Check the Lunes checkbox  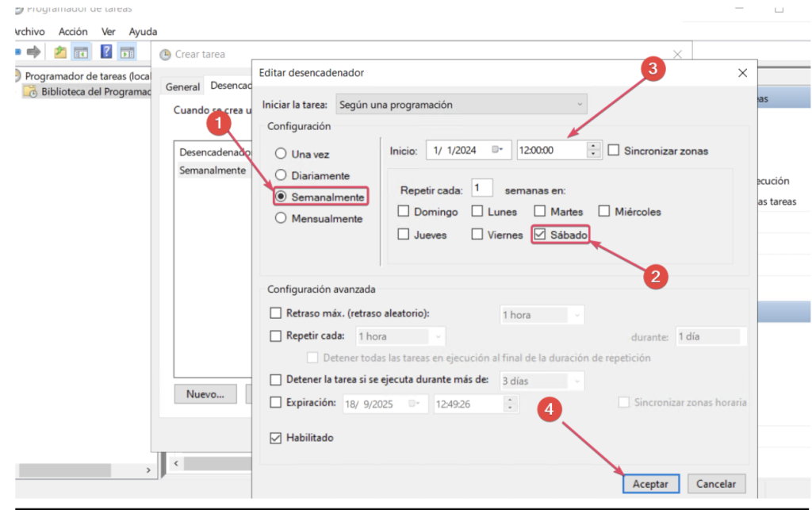click(x=477, y=212)
